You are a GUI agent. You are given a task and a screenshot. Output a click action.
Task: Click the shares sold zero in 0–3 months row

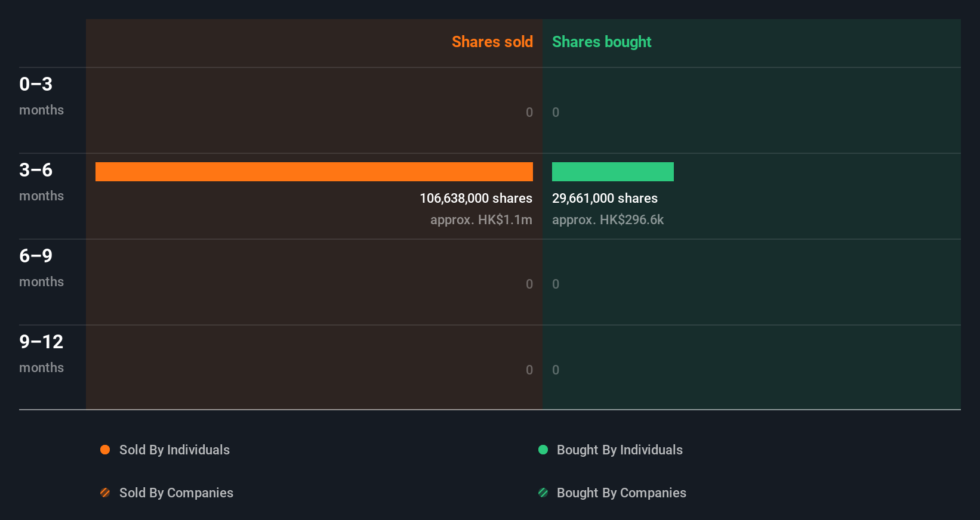click(529, 112)
